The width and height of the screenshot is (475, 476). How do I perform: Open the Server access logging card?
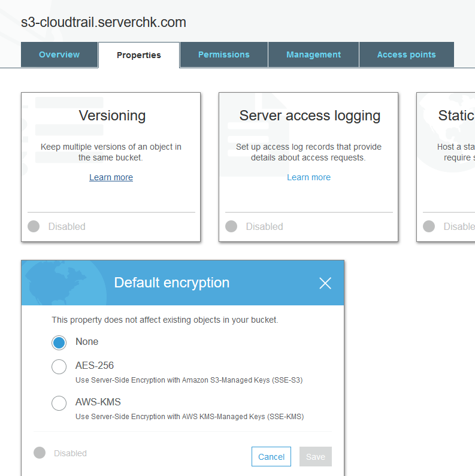(x=308, y=167)
